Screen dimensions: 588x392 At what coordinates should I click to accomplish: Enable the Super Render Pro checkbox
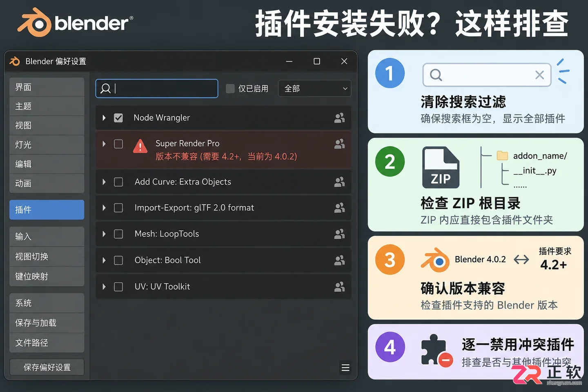pos(118,144)
